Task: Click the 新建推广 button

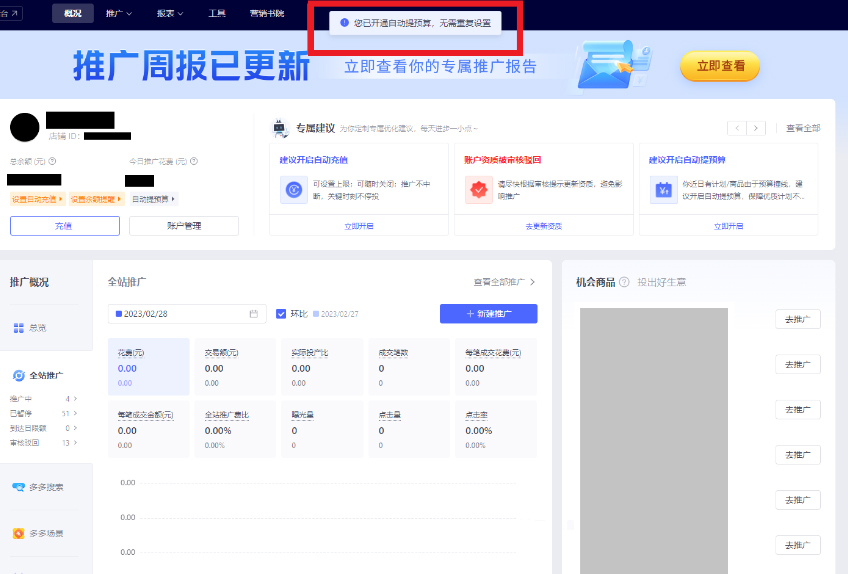Action: point(488,314)
